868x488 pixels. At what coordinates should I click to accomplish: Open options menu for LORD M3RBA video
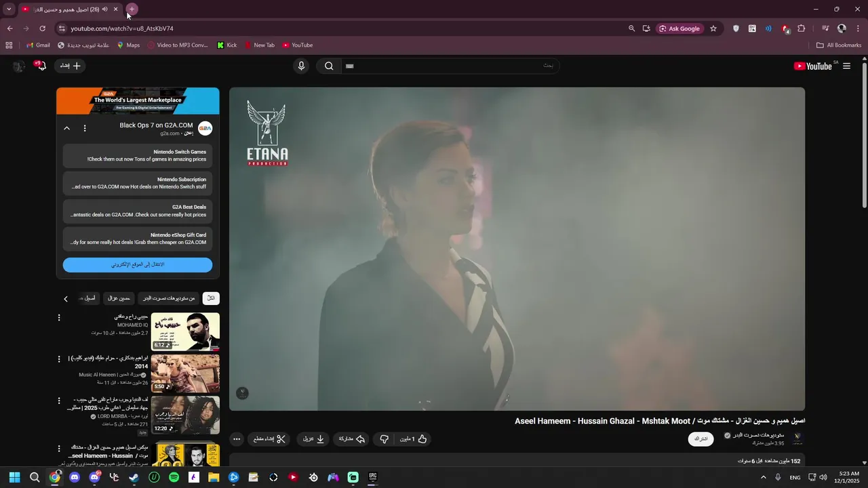59,401
